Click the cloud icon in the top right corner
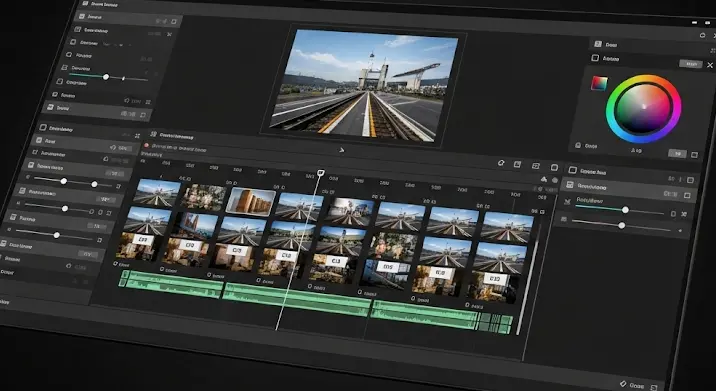 click(x=702, y=35)
